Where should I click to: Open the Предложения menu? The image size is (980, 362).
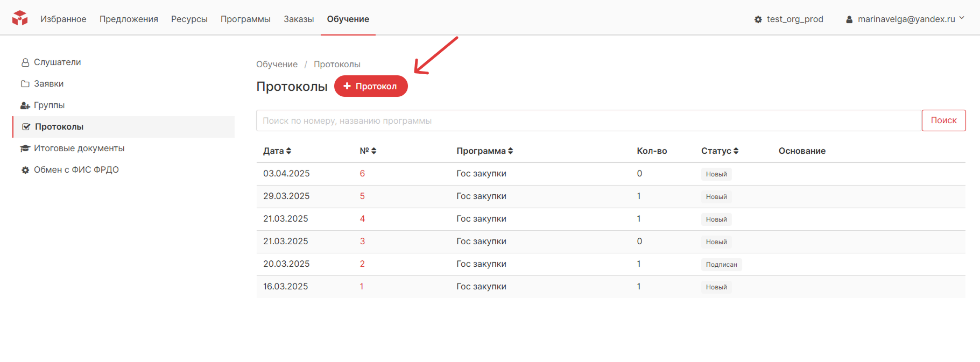[129, 19]
